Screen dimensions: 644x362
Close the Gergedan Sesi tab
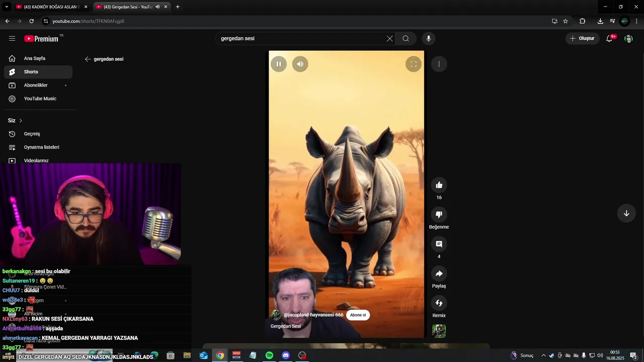[166, 7]
